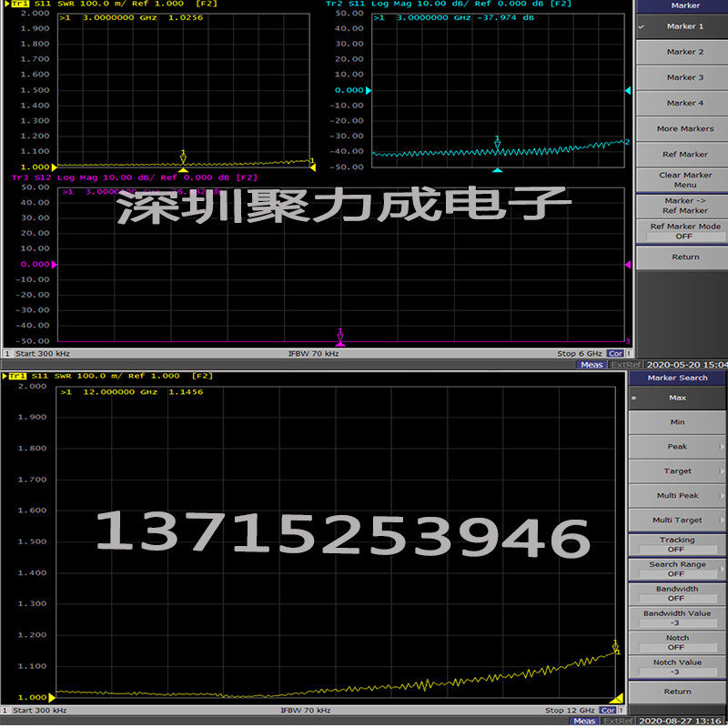Image resolution: width=728 pixels, height=728 pixels.
Task: Select marker 1 at 12 GHz on lower trace
Action: coord(616,646)
